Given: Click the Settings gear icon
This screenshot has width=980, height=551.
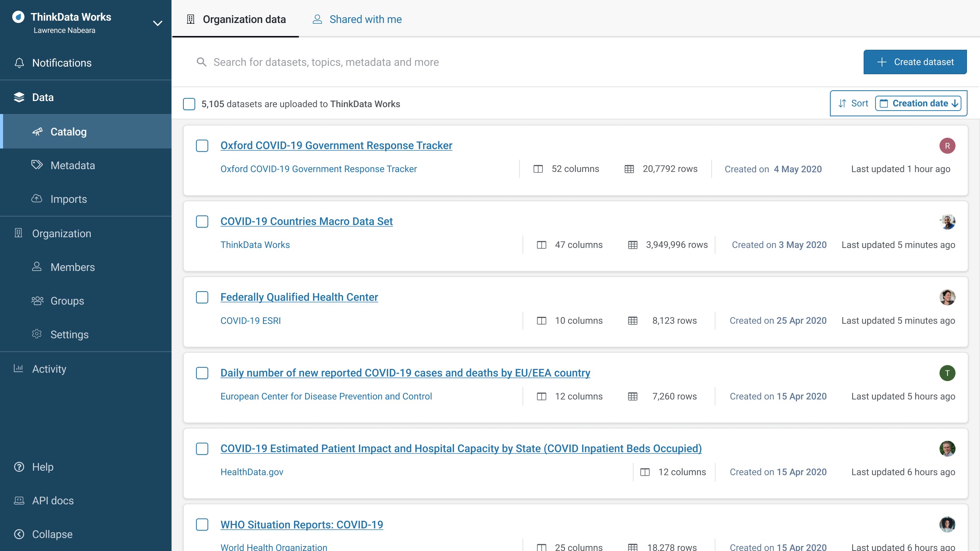Looking at the screenshot, I should (x=37, y=334).
